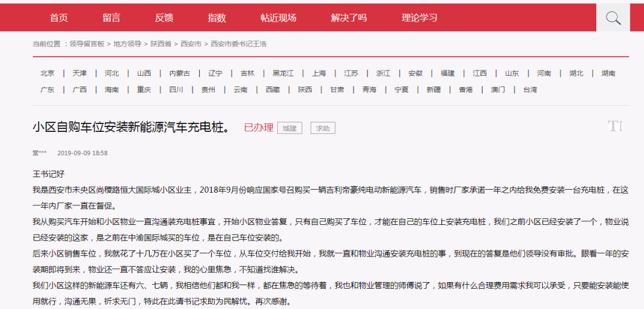644x309 pixels.
Task: Select province link 湖北
Action: [x=577, y=73]
